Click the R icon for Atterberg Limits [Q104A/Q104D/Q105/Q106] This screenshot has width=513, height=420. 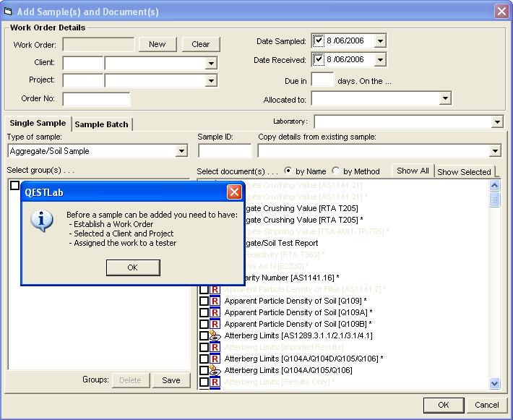215,359
